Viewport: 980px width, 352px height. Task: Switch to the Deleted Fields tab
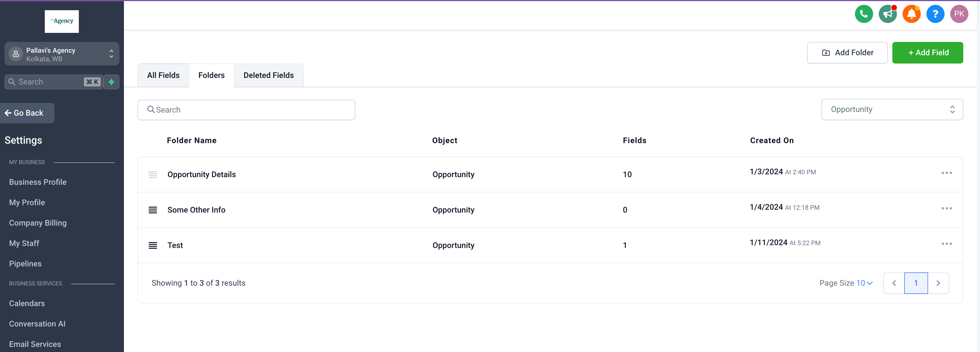268,75
